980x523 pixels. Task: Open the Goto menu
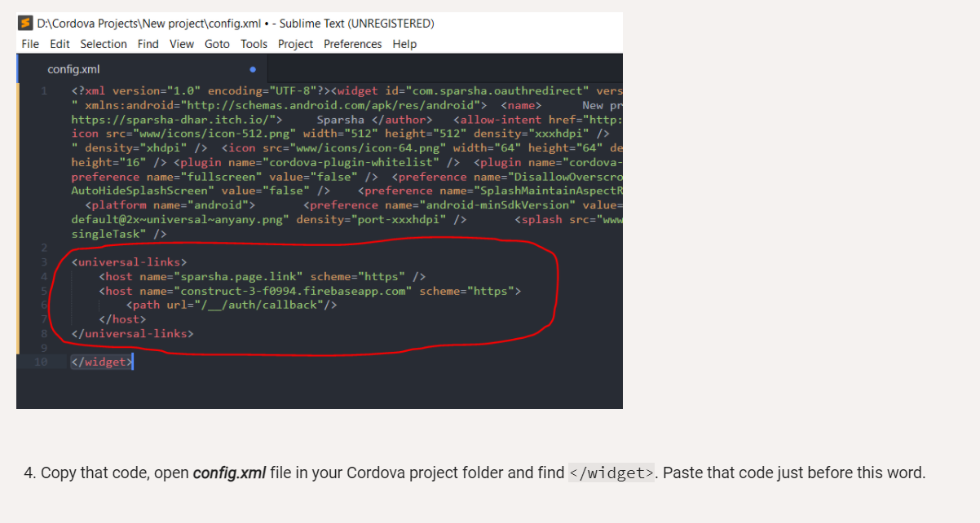click(216, 44)
